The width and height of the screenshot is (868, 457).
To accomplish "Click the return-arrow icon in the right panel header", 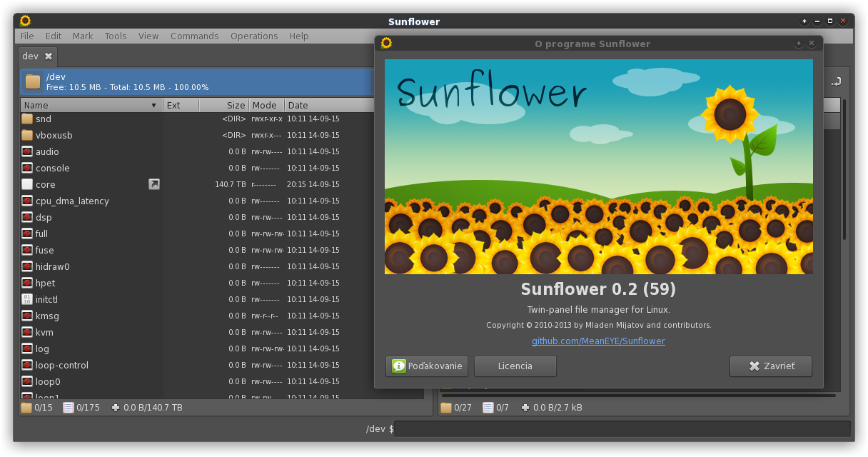I will point(837,81).
